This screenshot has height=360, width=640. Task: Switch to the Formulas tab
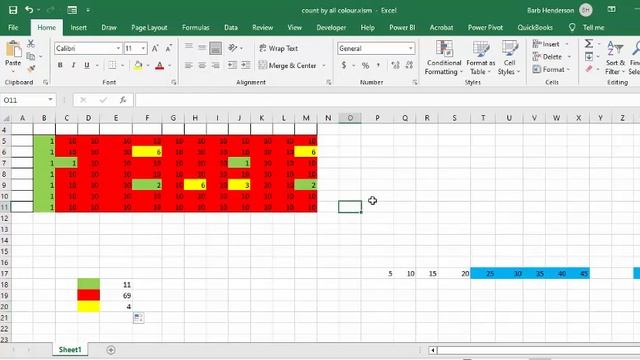[x=196, y=28]
